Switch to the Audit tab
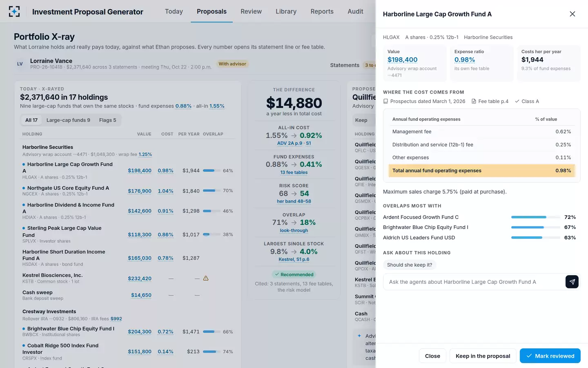The height and width of the screenshot is (368, 588). click(x=355, y=11)
